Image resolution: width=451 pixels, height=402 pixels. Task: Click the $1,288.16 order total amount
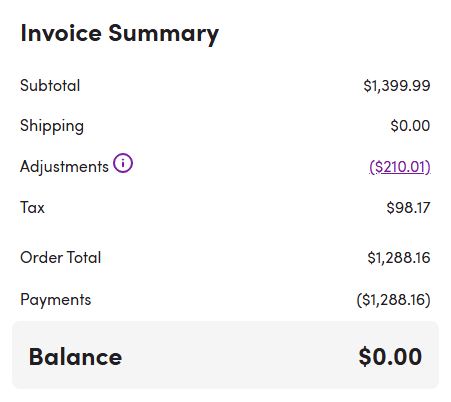[399, 258]
